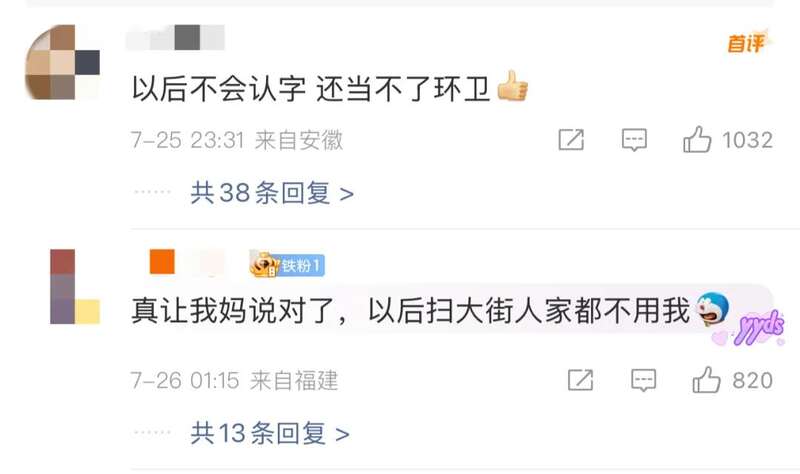Open first commenter's profile avatar
800x474 pixels.
(62, 62)
